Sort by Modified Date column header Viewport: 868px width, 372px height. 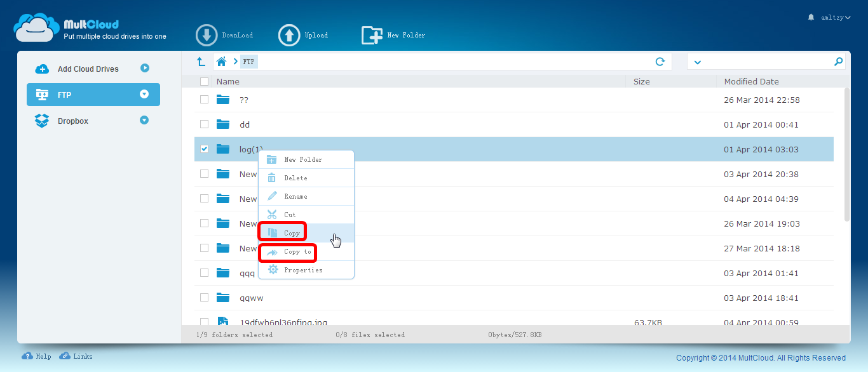coord(752,81)
